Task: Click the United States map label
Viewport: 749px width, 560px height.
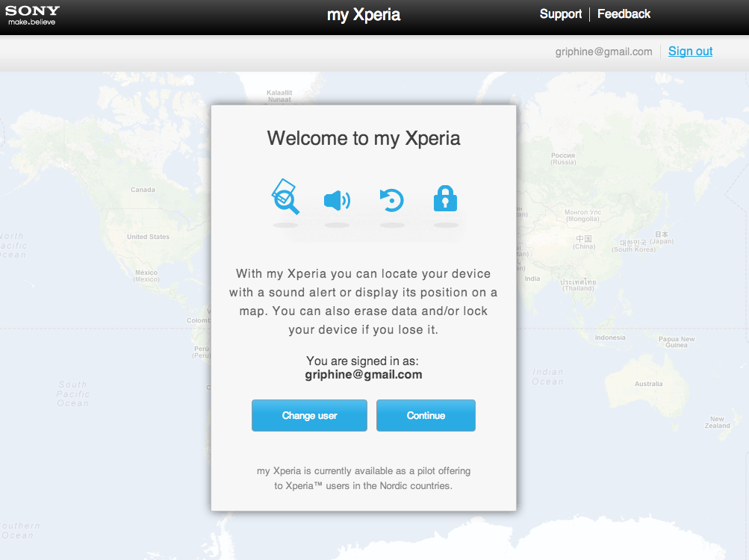Action: tap(148, 237)
